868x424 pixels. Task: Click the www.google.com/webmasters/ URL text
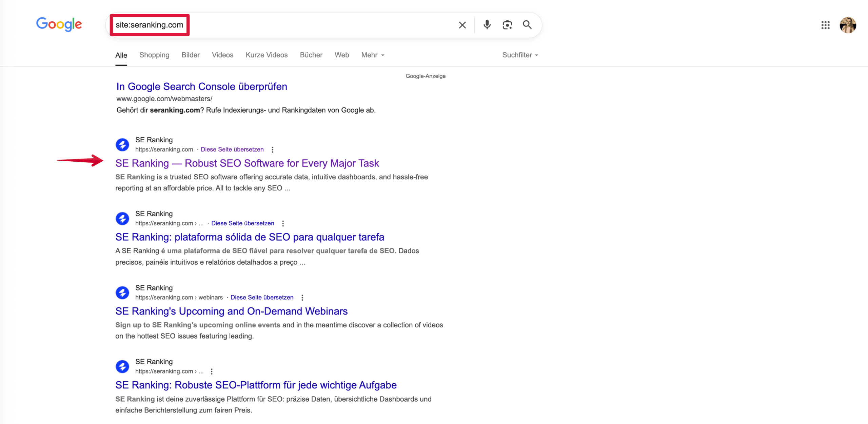[x=164, y=99]
